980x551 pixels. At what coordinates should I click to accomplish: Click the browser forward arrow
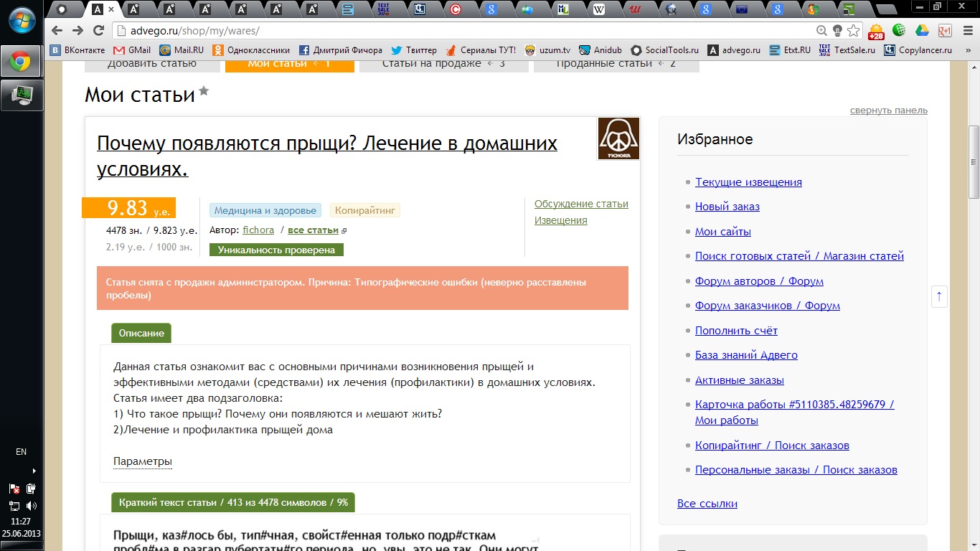[x=77, y=31]
